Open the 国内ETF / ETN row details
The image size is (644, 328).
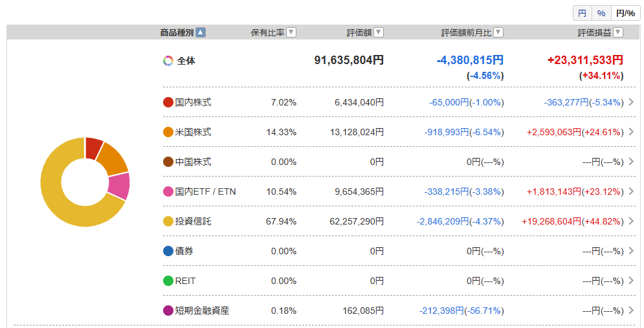coord(399,191)
